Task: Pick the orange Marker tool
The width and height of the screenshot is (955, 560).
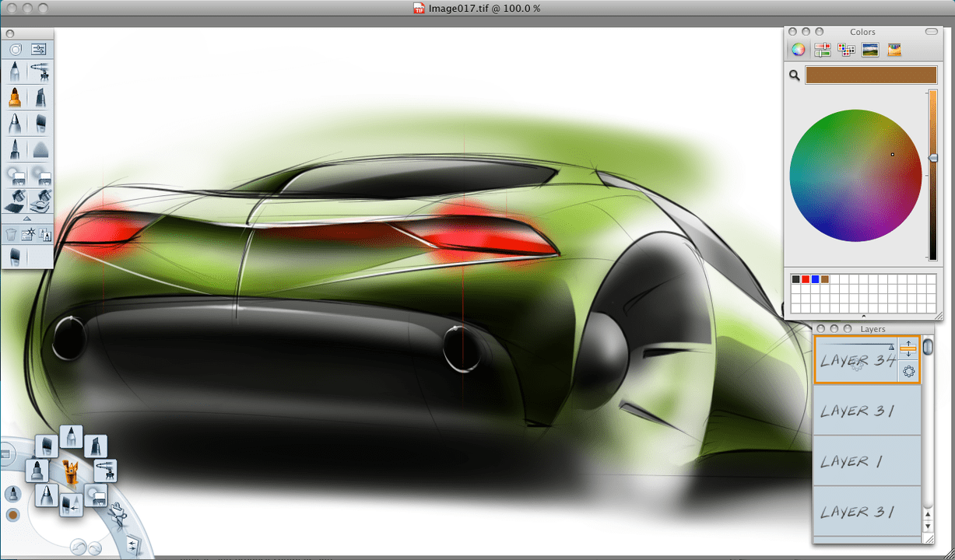Action: click(x=14, y=96)
